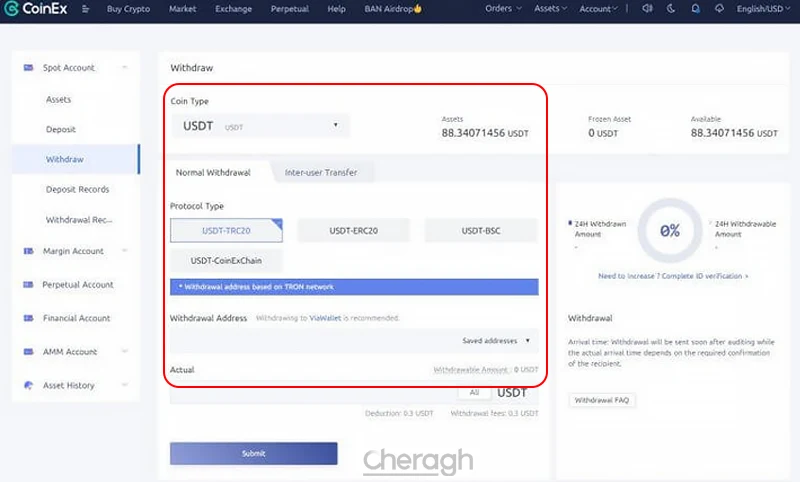Select USDT-CoinExChain protocol
The image size is (800, 482).
(x=226, y=261)
